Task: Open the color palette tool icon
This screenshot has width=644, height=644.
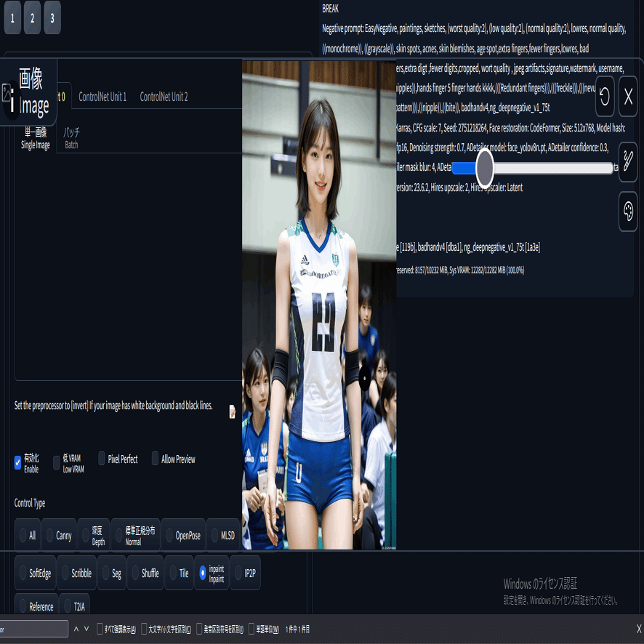Action: pyautogui.click(x=628, y=212)
